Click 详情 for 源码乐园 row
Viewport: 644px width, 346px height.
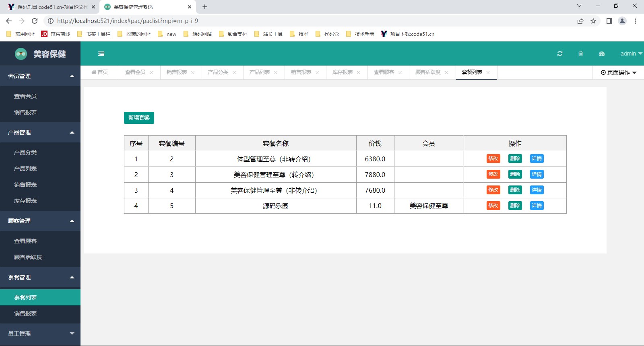click(x=537, y=206)
